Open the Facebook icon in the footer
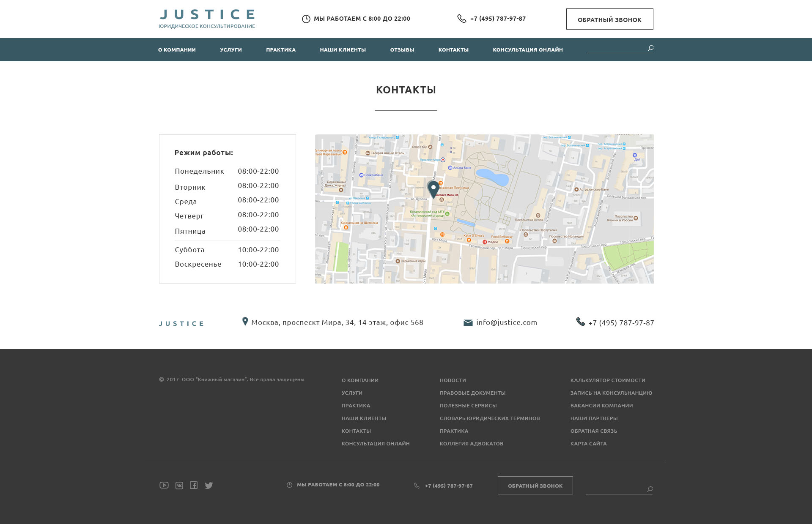812x524 pixels. pyautogui.click(x=194, y=485)
